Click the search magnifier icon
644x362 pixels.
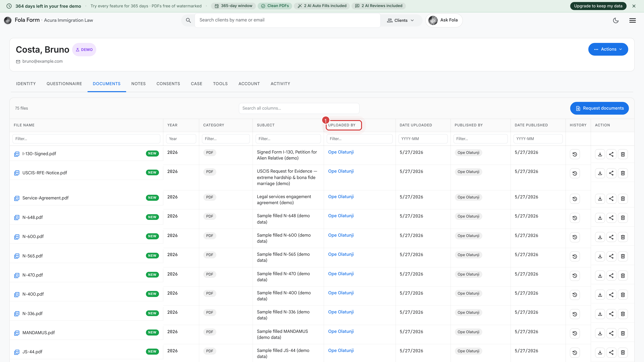(188, 20)
